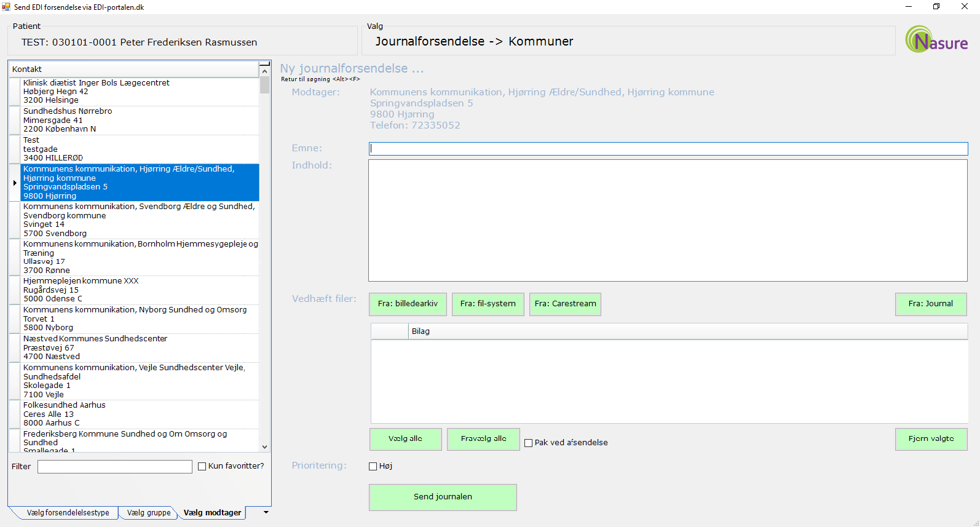Select the Vælg modtager tab
Screen dimensions: 980x527
[x=212, y=513]
